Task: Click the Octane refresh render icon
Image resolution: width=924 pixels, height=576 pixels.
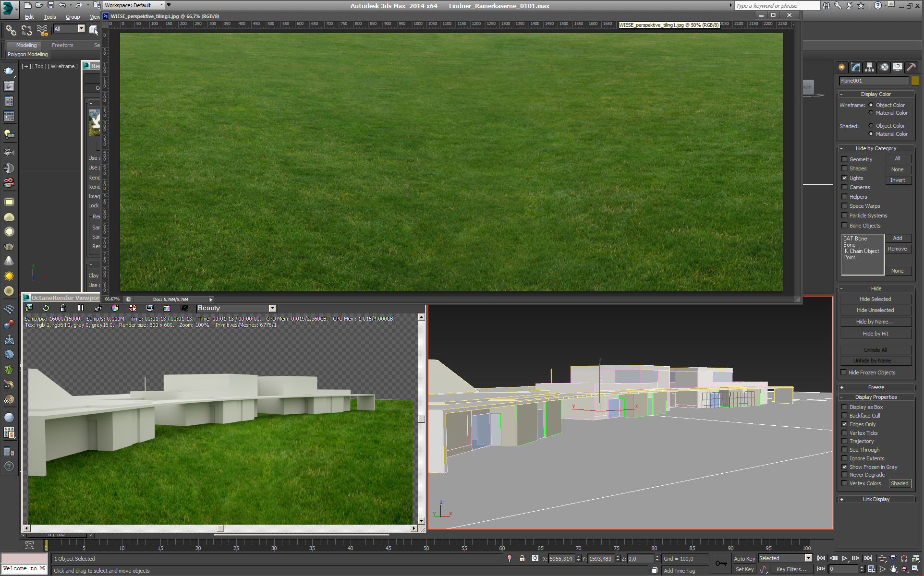Action: tap(46, 308)
